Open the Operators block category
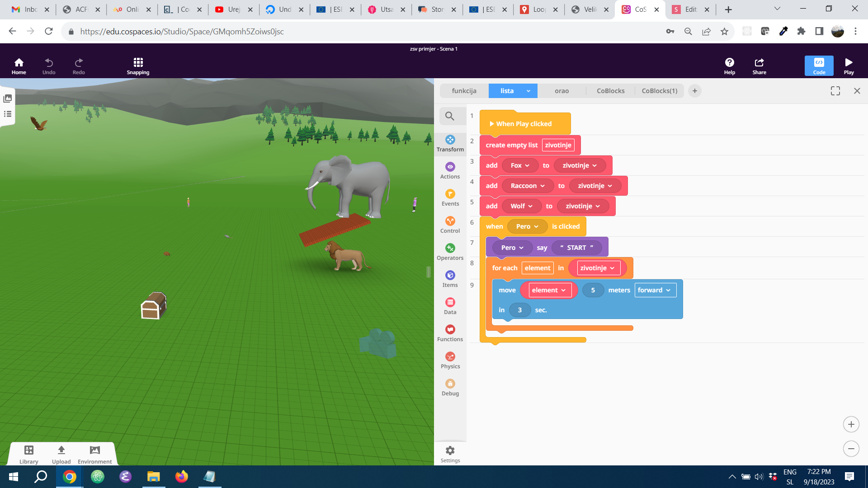This screenshot has height=488, width=868. [450, 252]
